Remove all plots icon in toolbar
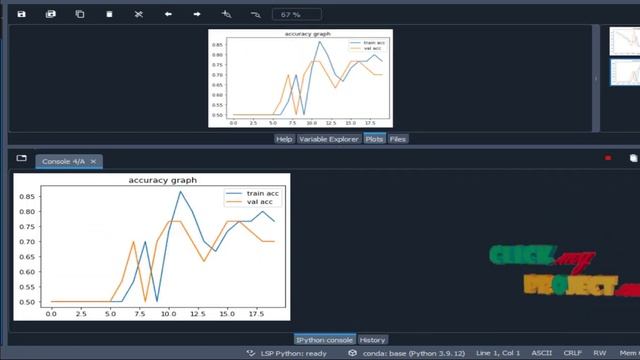Image resolution: width=640 pixels, height=360 pixels. click(139, 14)
